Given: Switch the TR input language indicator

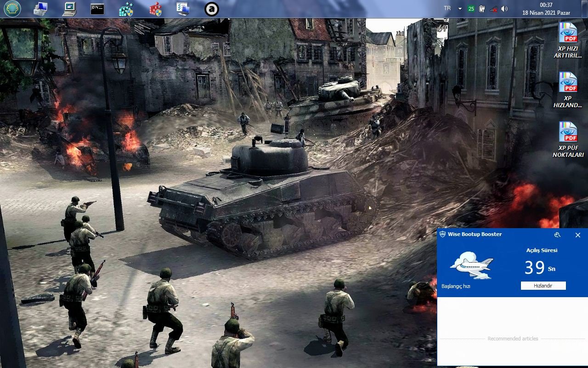Looking at the screenshot, I should tap(447, 8).
